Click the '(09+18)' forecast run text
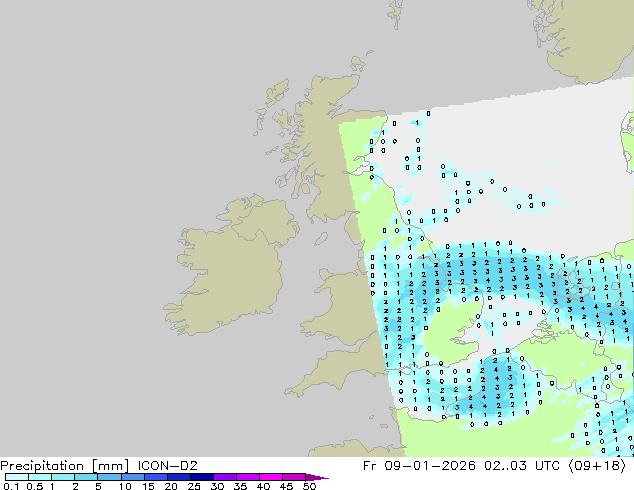Viewport: 634px width, 490px height. pyautogui.click(x=597, y=466)
